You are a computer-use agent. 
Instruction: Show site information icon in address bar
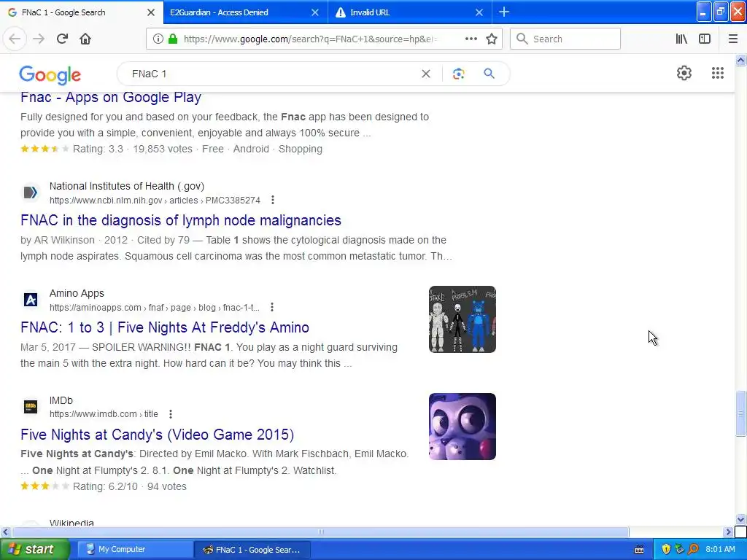[x=158, y=39]
